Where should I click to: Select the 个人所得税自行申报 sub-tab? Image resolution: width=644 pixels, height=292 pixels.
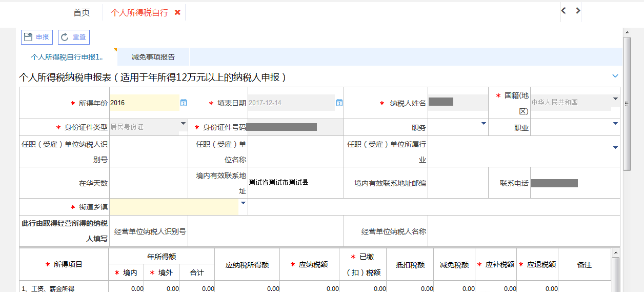[x=67, y=57]
